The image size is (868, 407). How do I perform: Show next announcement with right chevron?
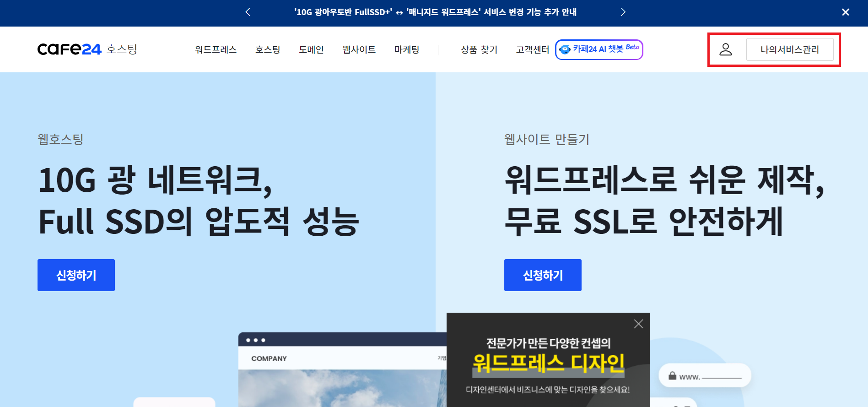pos(623,12)
